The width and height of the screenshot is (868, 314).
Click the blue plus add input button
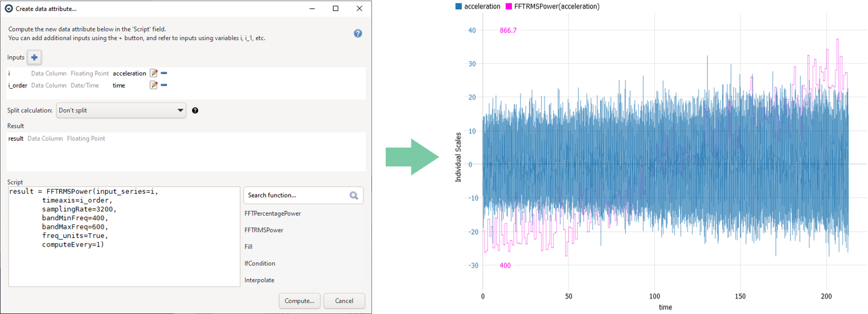(34, 57)
